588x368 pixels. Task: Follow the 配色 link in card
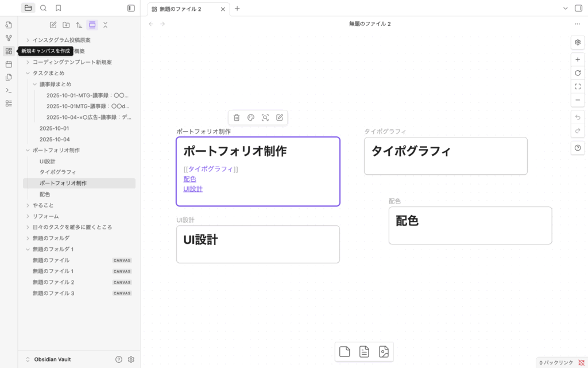point(189,179)
